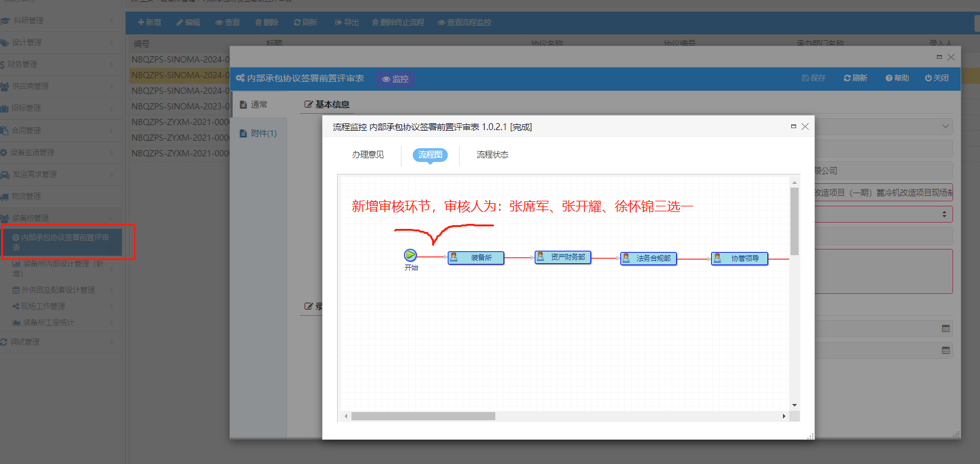Image resolution: width=980 pixels, height=464 pixels.
Task: Expand the 财务管理 sidebar menu
Action: [x=58, y=64]
